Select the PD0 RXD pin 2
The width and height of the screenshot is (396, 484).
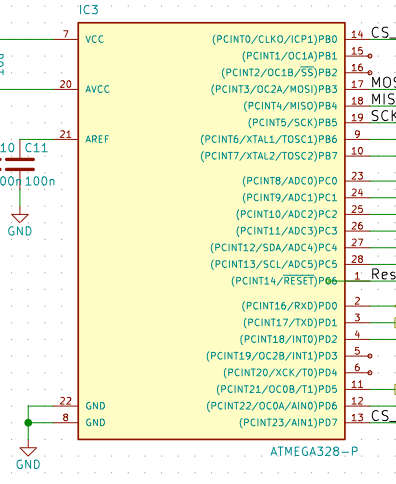tap(357, 306)
